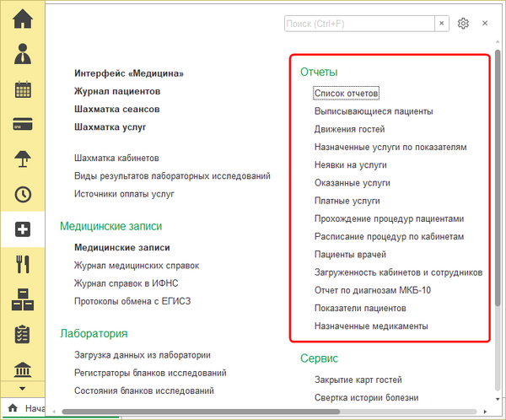Open Список отчетов
The width and height of the screenshot is (506, 420).
click(x=346, y=94)
